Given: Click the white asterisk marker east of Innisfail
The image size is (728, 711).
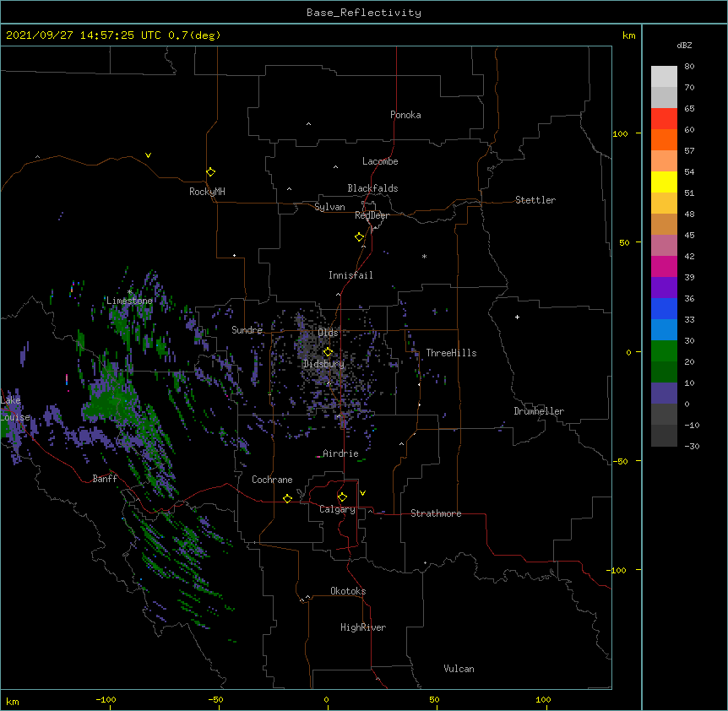Looking at the screenshot, I should coord(424,257).
